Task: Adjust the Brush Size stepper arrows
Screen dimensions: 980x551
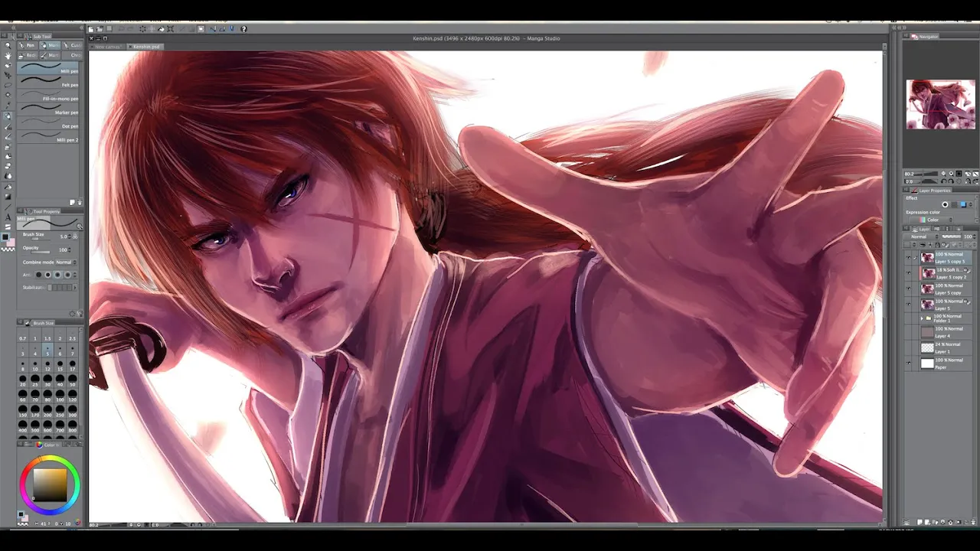Action: tap(70, 236)
